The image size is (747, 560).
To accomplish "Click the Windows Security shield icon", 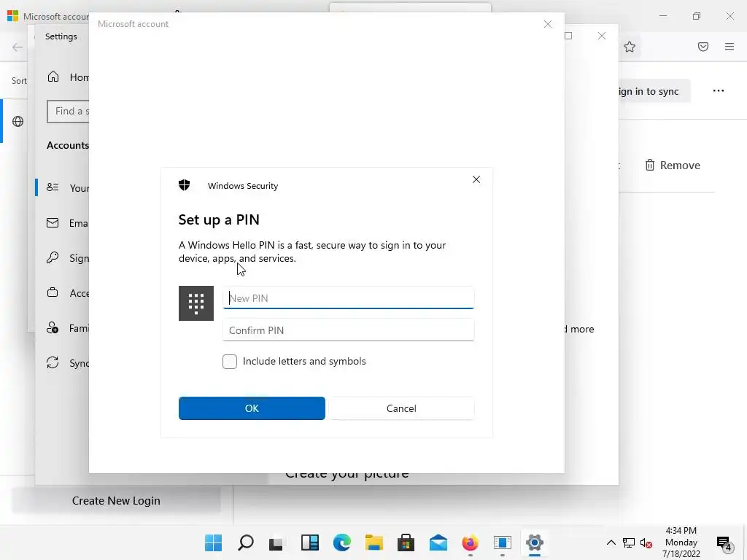I will click(x=185, y=185).
